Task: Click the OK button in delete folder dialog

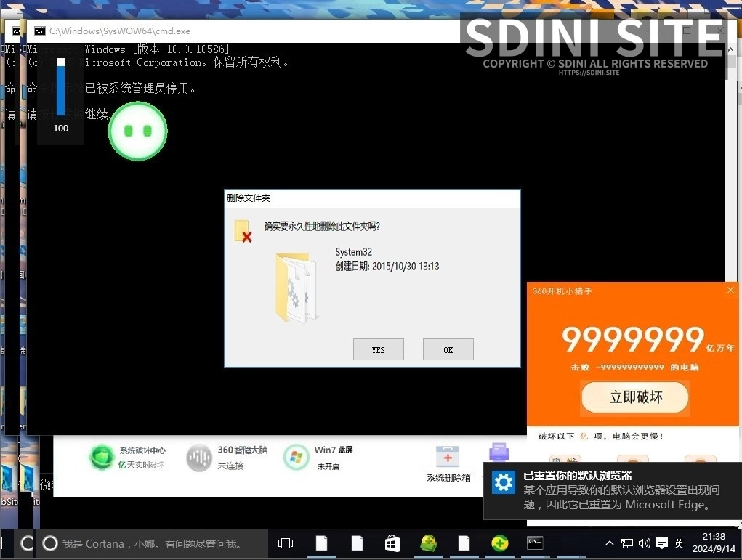Action: (448, 349)
